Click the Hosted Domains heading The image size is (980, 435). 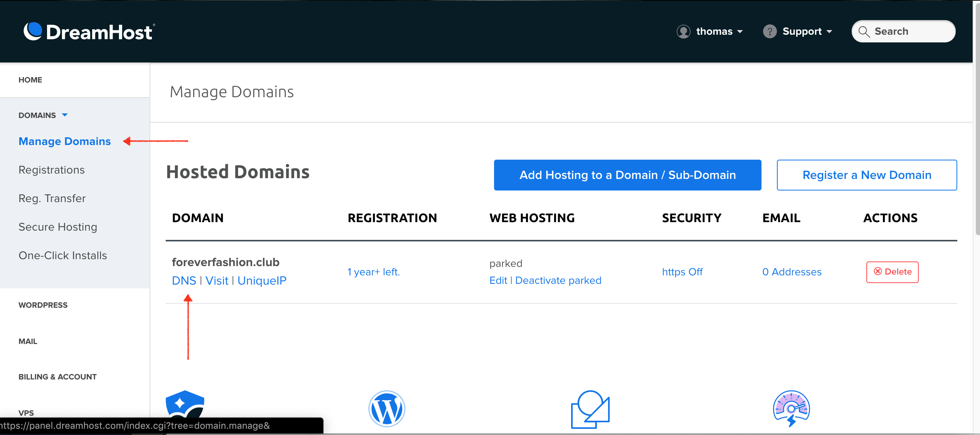238,172
